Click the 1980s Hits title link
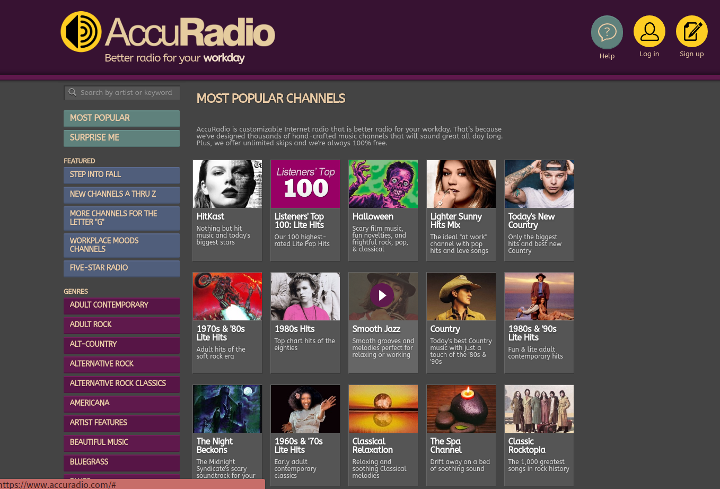 [294, 329]
